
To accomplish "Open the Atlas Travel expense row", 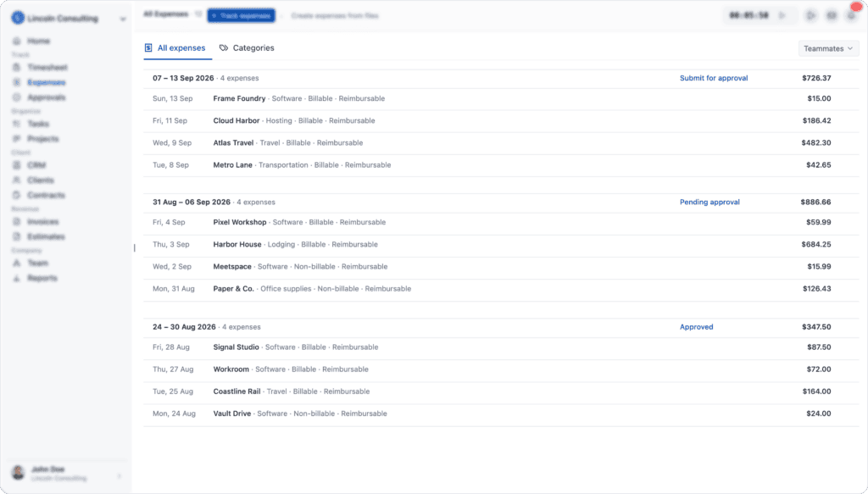I will click(x=501, y=142).
